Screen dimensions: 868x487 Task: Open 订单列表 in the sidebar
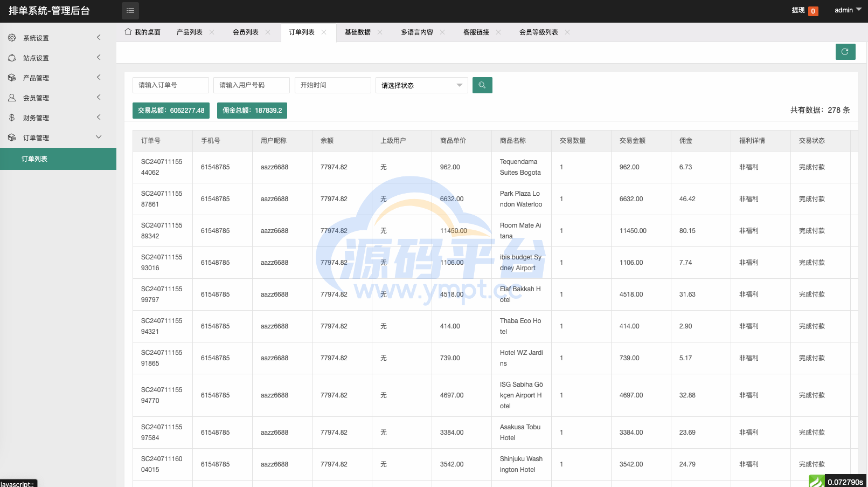point(58,159)
